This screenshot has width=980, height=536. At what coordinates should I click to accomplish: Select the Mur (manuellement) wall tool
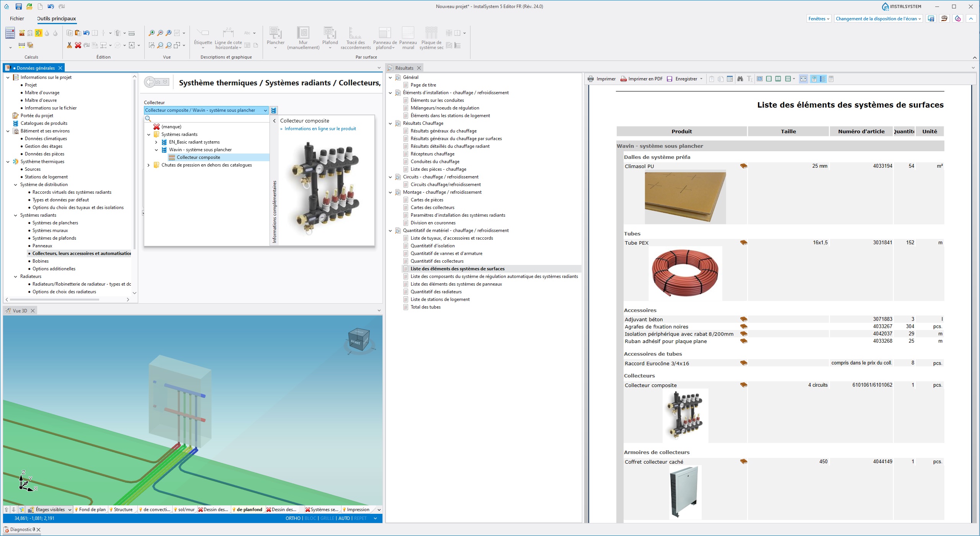point(303,38)
